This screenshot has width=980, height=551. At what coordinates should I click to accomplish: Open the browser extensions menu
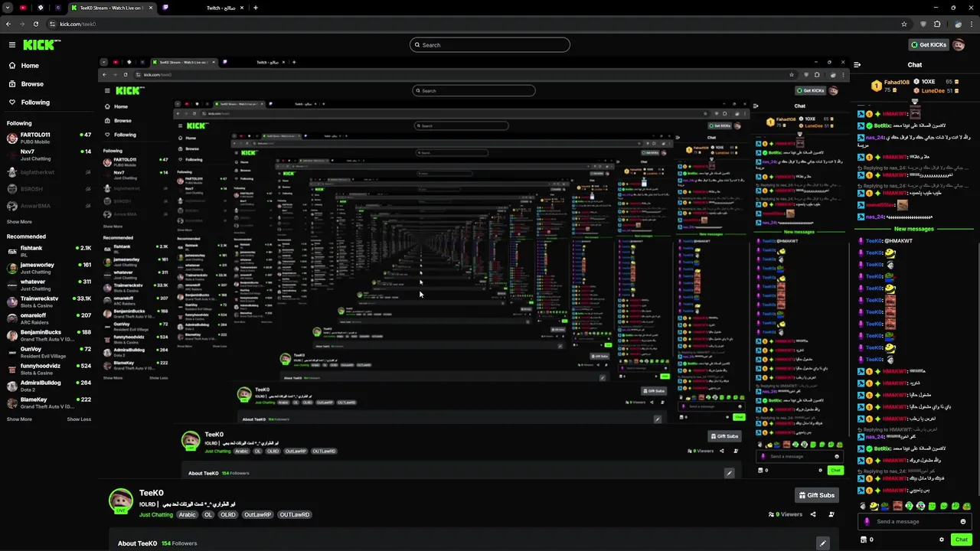[x=937, y=24]
